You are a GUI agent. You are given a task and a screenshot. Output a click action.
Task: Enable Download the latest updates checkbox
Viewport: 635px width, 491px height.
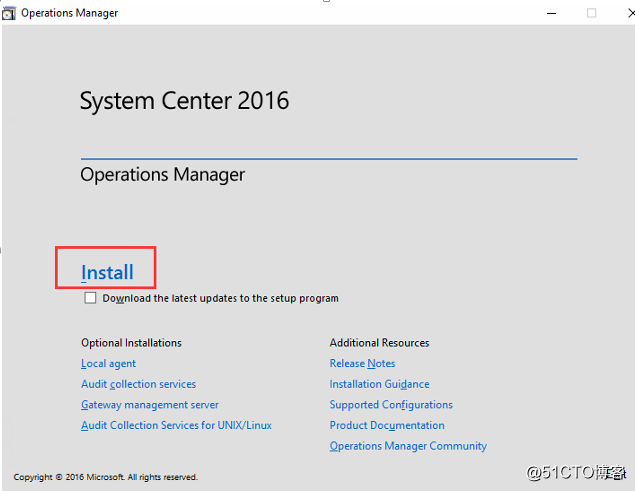(90, 298)
